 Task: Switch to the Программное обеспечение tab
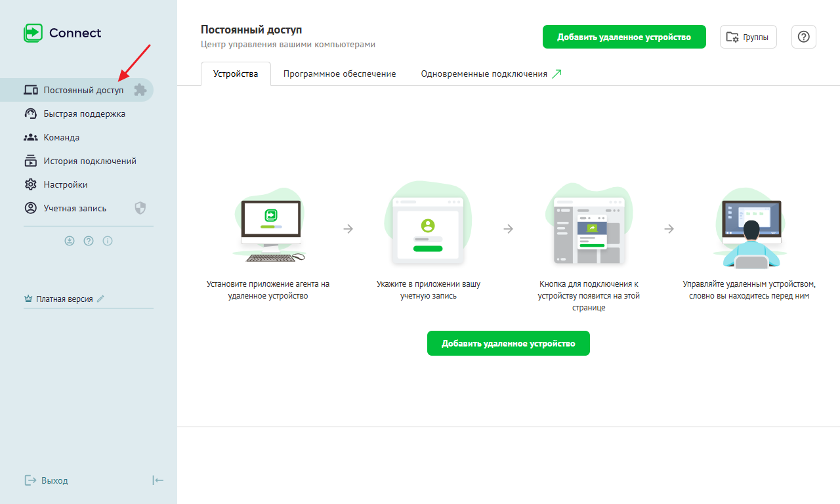pos(339,74)
